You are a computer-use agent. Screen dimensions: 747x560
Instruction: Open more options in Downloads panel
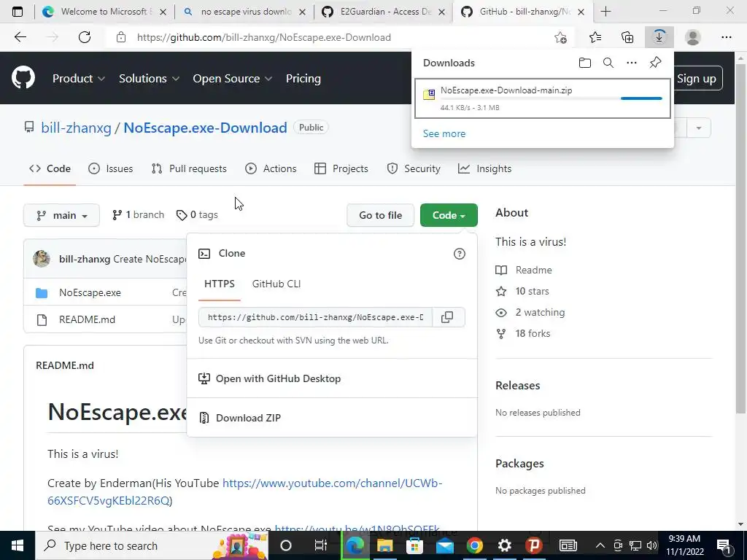[x=632, y=63]
